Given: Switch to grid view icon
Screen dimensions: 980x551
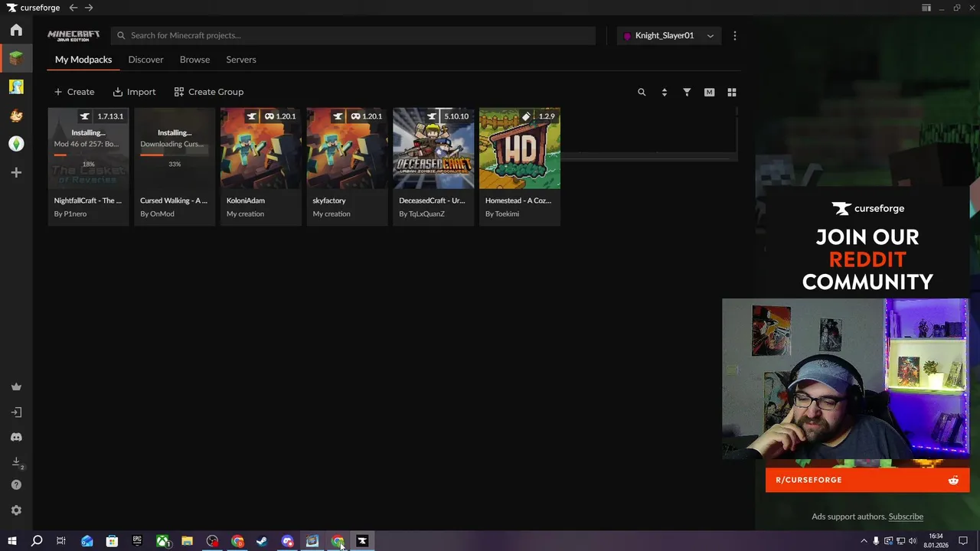Looking at the screenshot, I should tap(732, 92).
